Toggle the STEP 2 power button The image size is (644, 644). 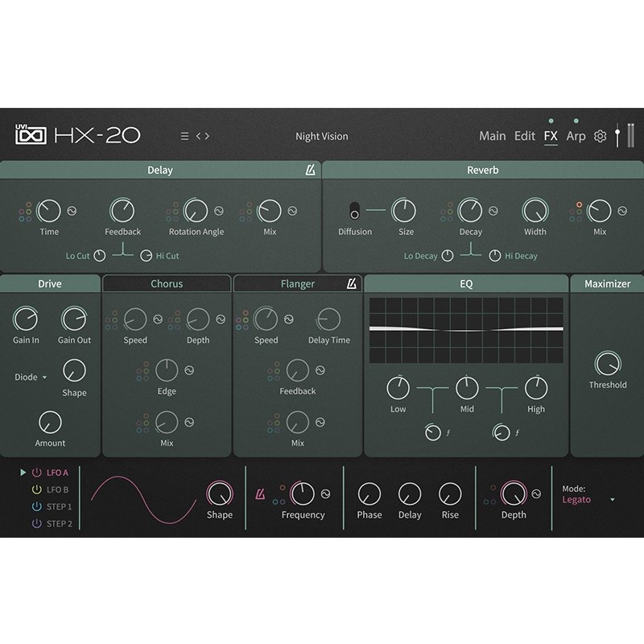tap(36, 524)
